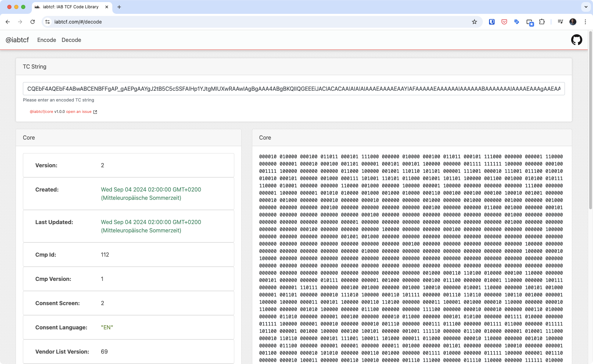Open the media controls icon
This screenshot has width=593, height=364.
click(x=560, y=22)
